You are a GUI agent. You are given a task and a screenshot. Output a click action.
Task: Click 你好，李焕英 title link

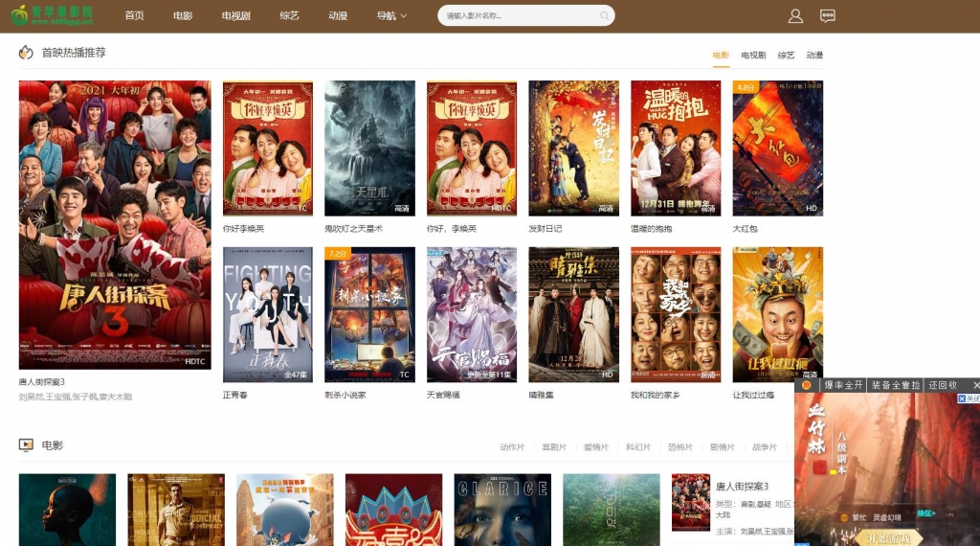click(452, 228)
